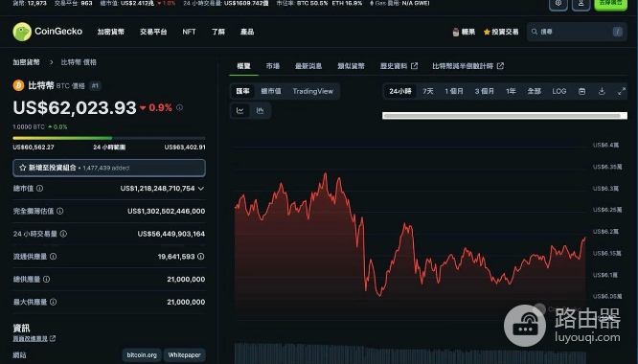Click the info icon beside 0.9% change
The height and width of the screenshot is (364, 638).
point(179,107)
